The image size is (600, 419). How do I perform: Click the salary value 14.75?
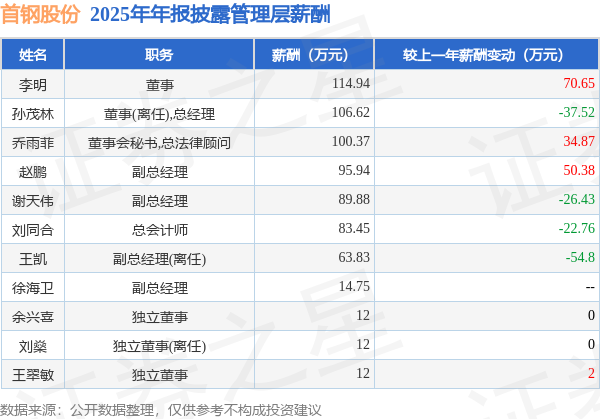click(354, 286)
